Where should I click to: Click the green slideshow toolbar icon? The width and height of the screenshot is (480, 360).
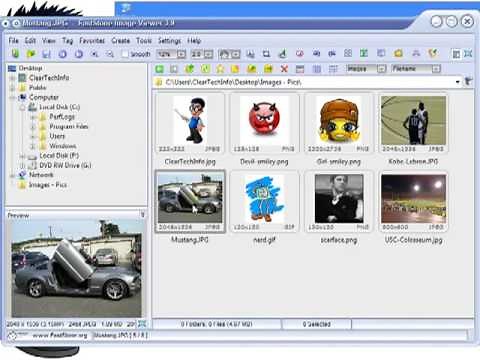click(364, 53)
